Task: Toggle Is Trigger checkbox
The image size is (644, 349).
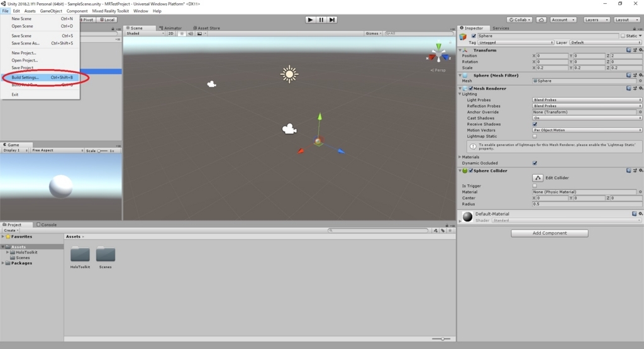Action: point(535,186)
